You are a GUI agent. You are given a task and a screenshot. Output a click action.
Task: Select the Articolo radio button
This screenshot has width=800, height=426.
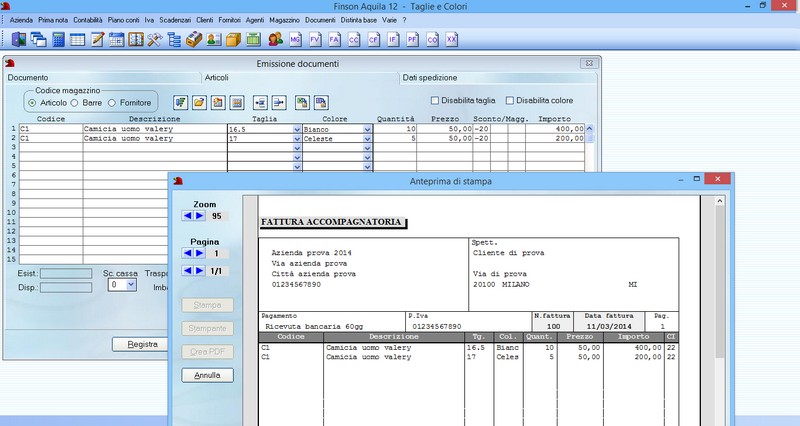pos(32,103)
